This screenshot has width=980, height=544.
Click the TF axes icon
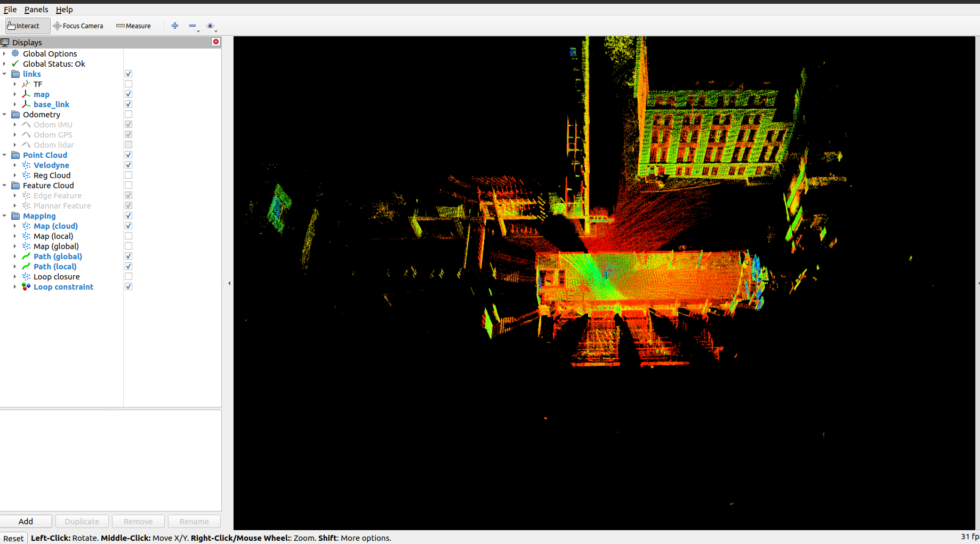[x=26, y=84]
